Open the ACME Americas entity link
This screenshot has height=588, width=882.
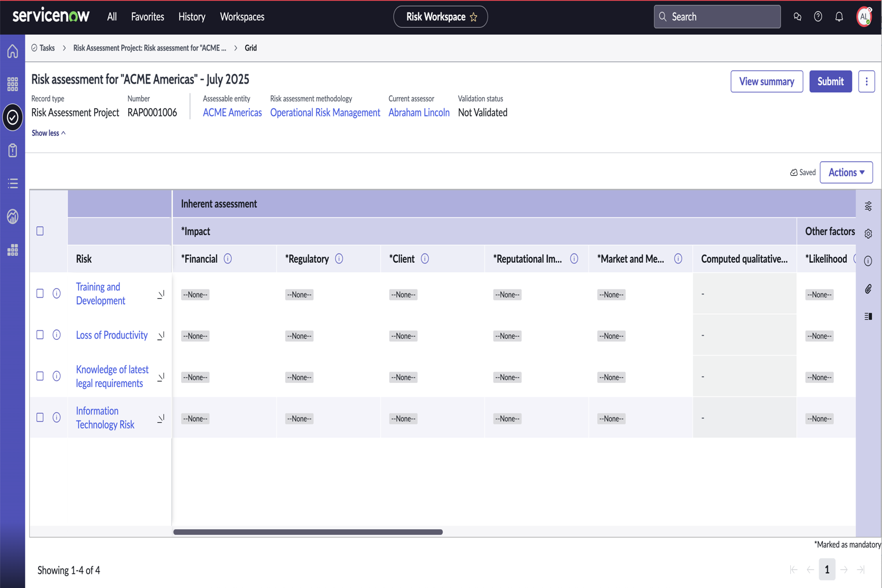232,112
